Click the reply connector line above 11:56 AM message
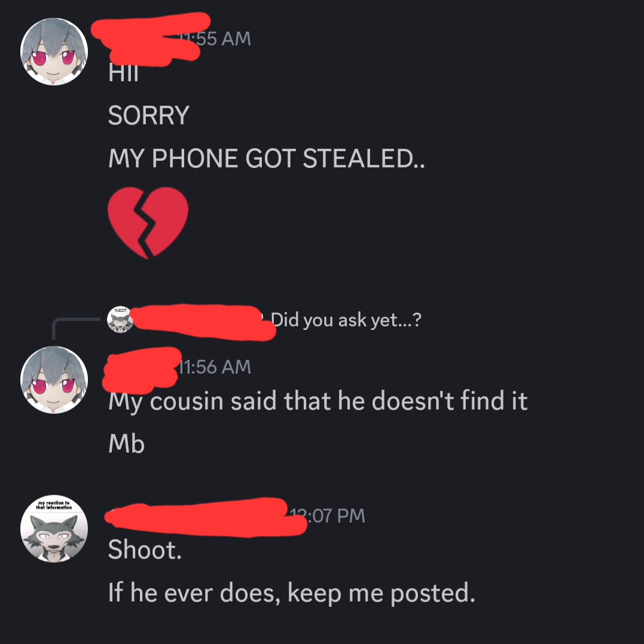This screenshot has height=644, width=644. click(x=76, y=328)
